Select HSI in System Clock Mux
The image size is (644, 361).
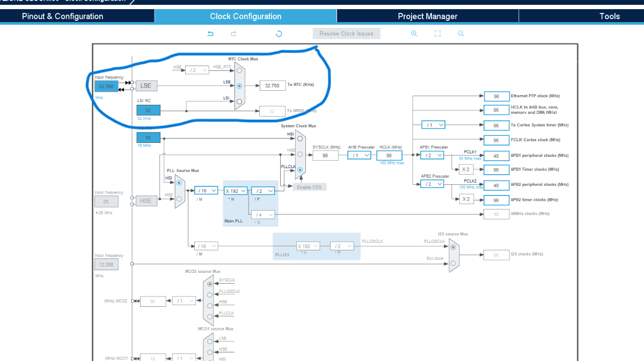coord(300,138)
